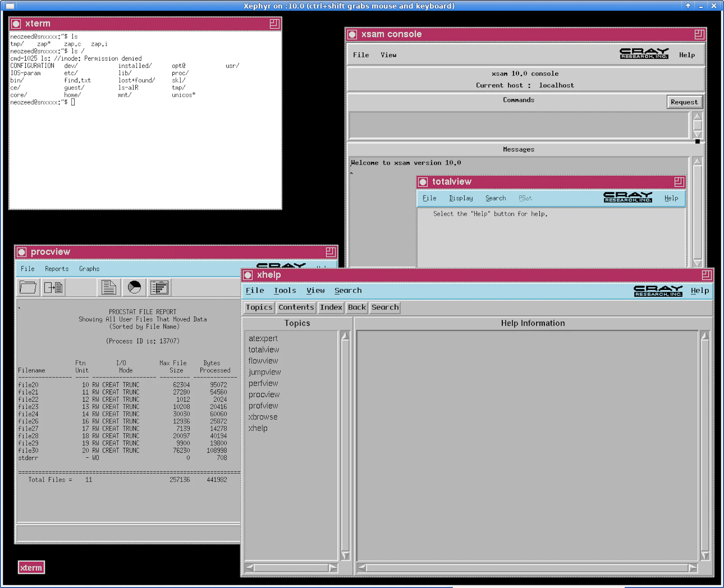Open the File menu in xsam console
Image resolution: width=724 pixels, height=588 pixels.
point(361,55)
